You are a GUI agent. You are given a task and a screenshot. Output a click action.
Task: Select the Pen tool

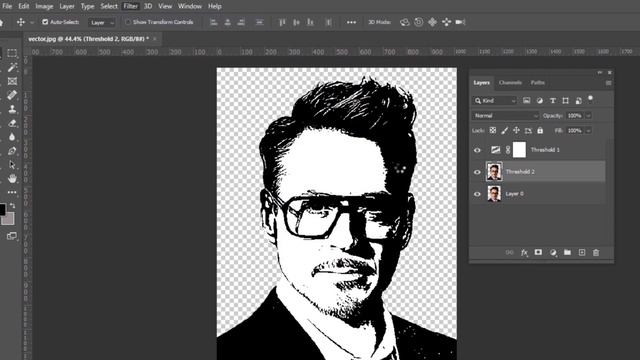[x=12, y=151]
